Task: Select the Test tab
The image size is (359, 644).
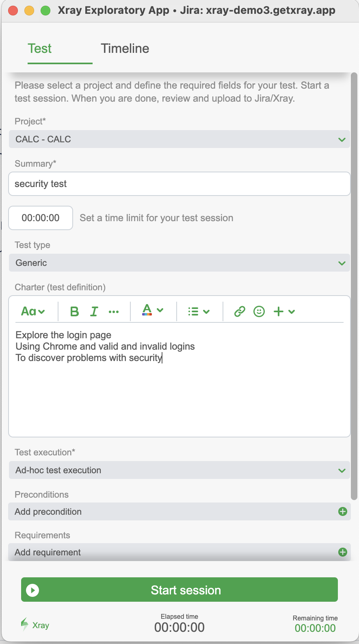Action: point(40,48)
